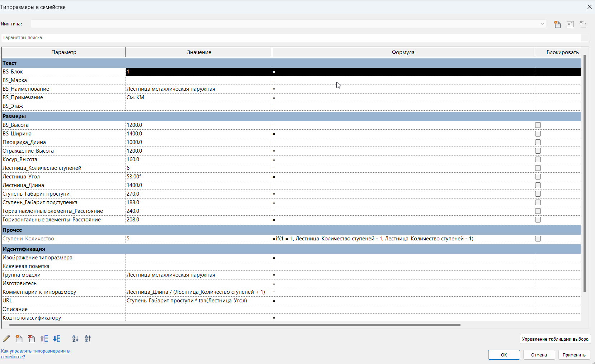The width and height of the screenshot is (595, 364).
Task: Tick the lock checkbox for Лестница_Длина
Action: [538, 185]
